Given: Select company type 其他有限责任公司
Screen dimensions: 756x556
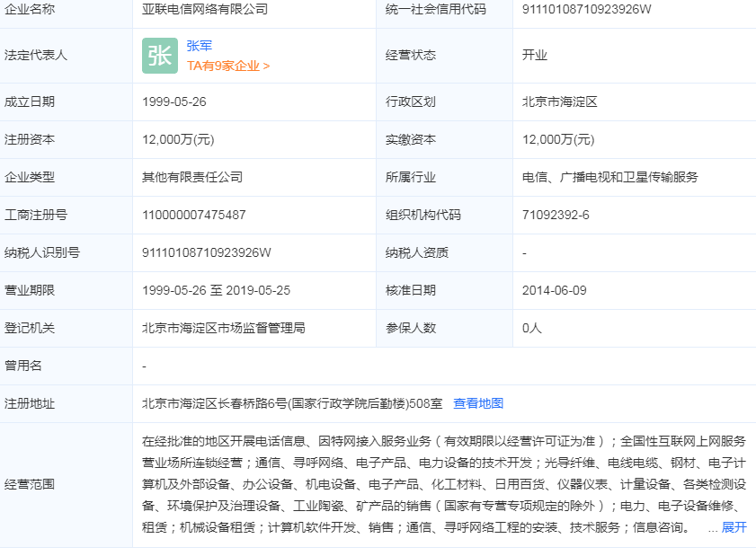Looking at the screenshot, I should tap(191, 177).
